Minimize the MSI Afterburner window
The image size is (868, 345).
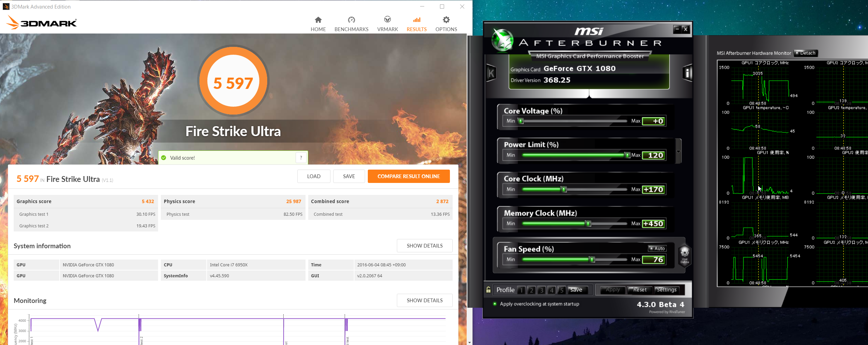677,29
